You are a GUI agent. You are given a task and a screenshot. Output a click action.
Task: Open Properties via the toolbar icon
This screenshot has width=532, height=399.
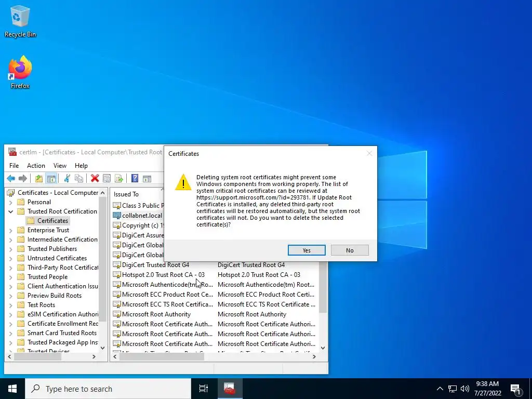tap(107, 179)
